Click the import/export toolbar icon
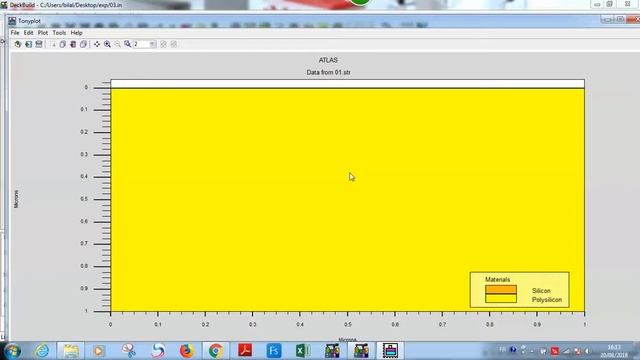 tap(28, 44)
